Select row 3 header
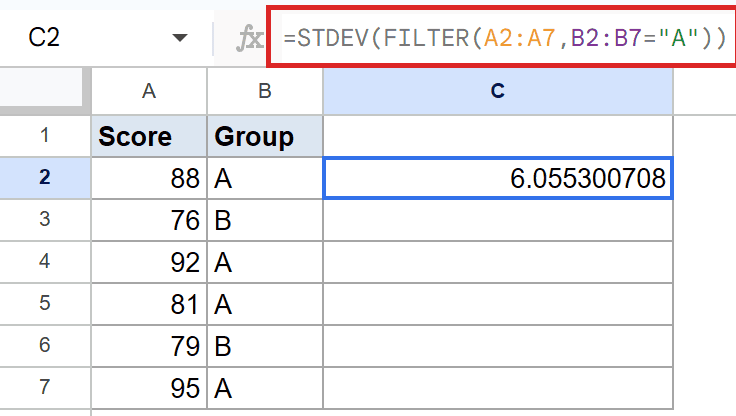Screen dimensions: 736x416 pos(45,220)
